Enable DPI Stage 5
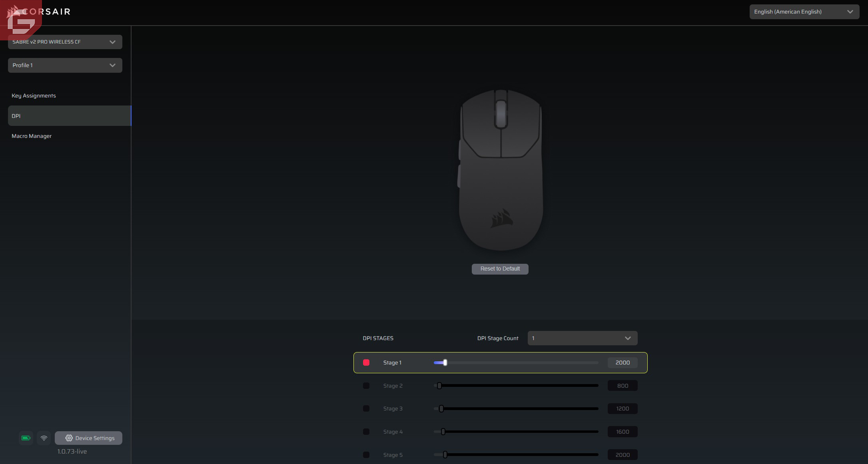This screenshot has width=868, height=464. [x=366, y=455]
